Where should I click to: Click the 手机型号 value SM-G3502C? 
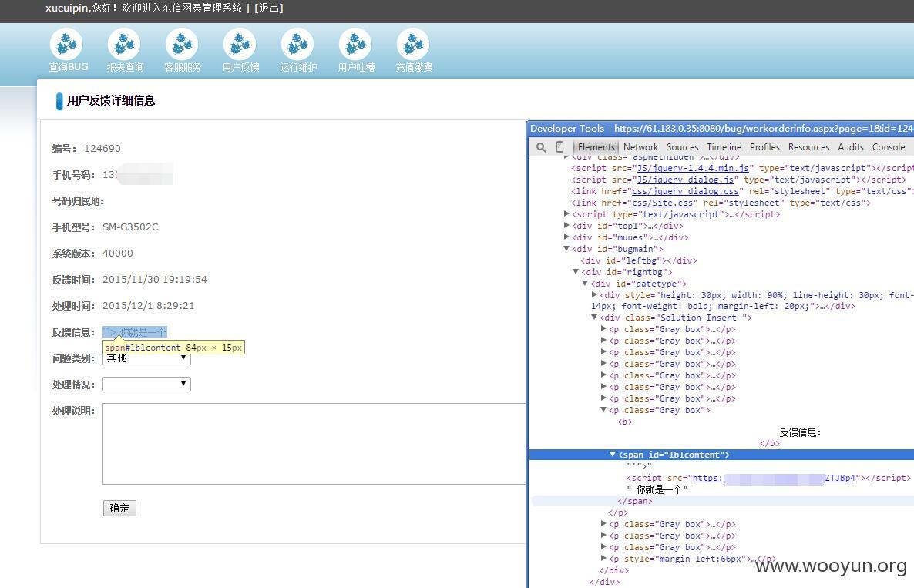pyautogui.click(x=130, y=227)
